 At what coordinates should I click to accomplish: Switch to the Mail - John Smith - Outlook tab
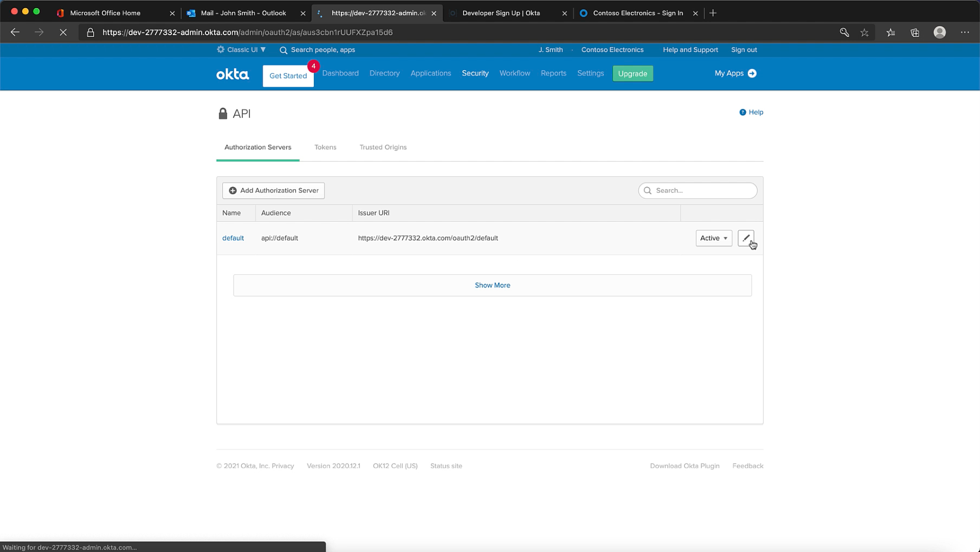243,13
